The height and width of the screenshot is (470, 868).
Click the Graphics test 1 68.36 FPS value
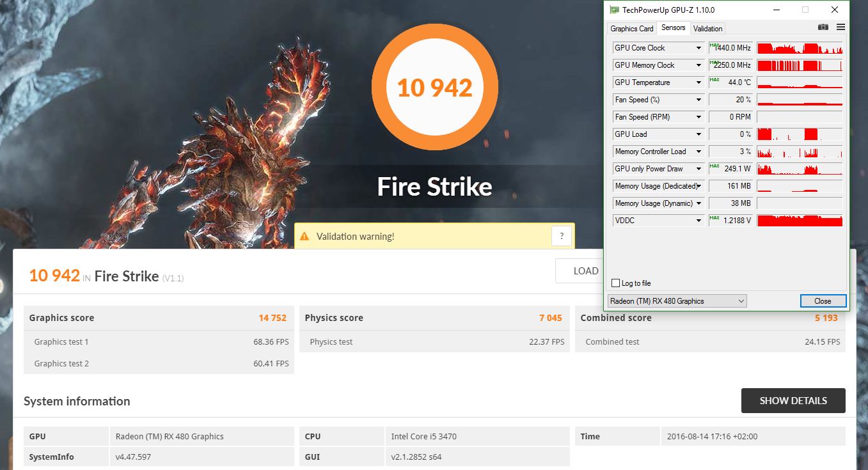(271, 342)
